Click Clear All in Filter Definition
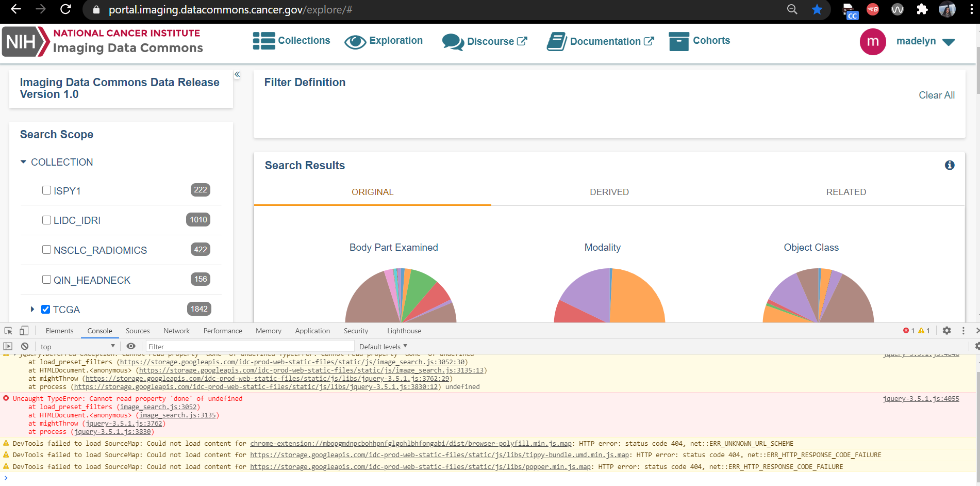Viewport: 980px width, 486px height. 936,95
